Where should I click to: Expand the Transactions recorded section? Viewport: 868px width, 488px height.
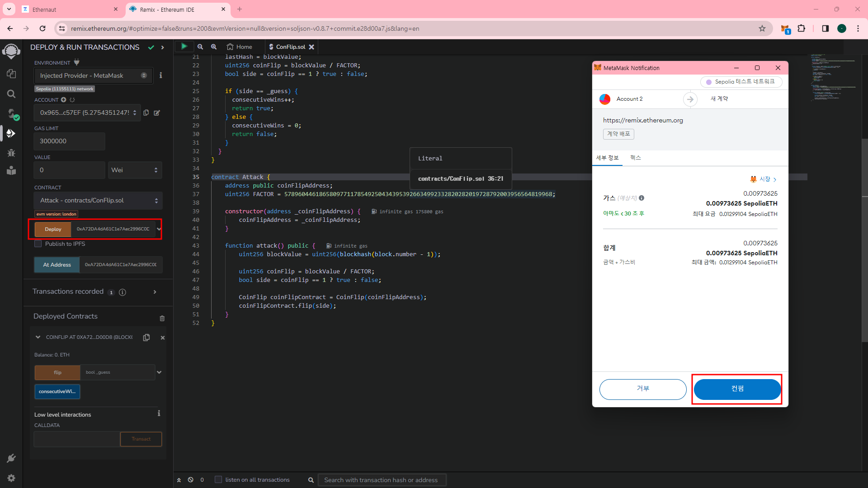click(155, 292)
